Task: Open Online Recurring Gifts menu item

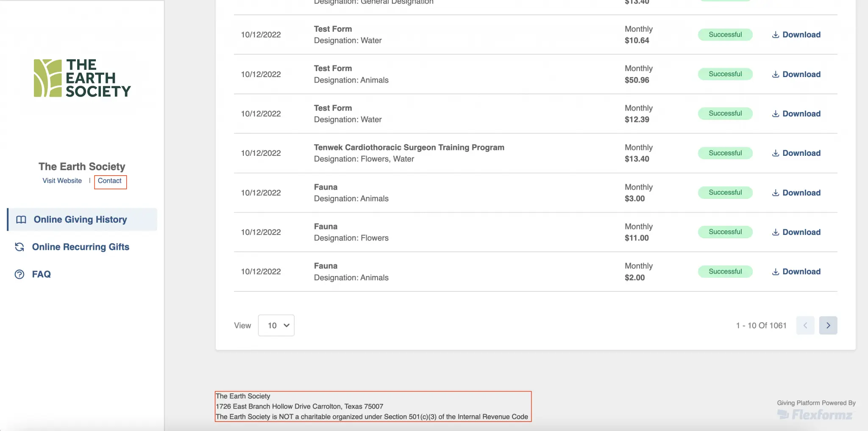Action: tap(81, 247)
